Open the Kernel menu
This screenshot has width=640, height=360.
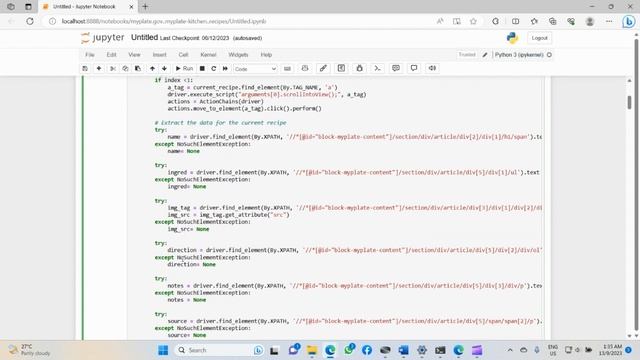(x=208, y=55)
